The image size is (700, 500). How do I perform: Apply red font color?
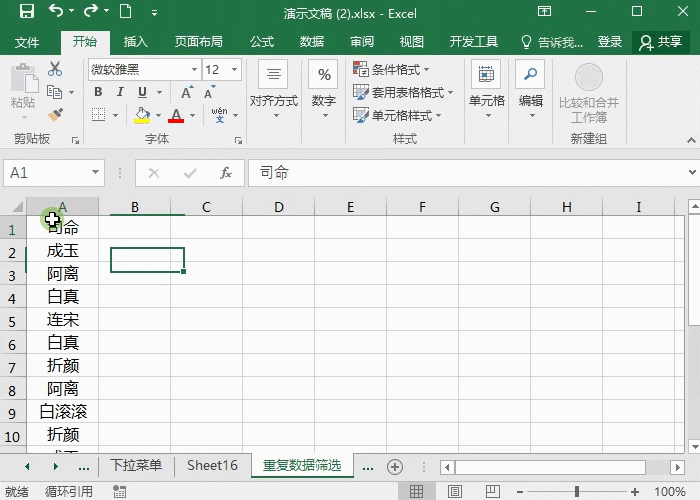[176, 115]
